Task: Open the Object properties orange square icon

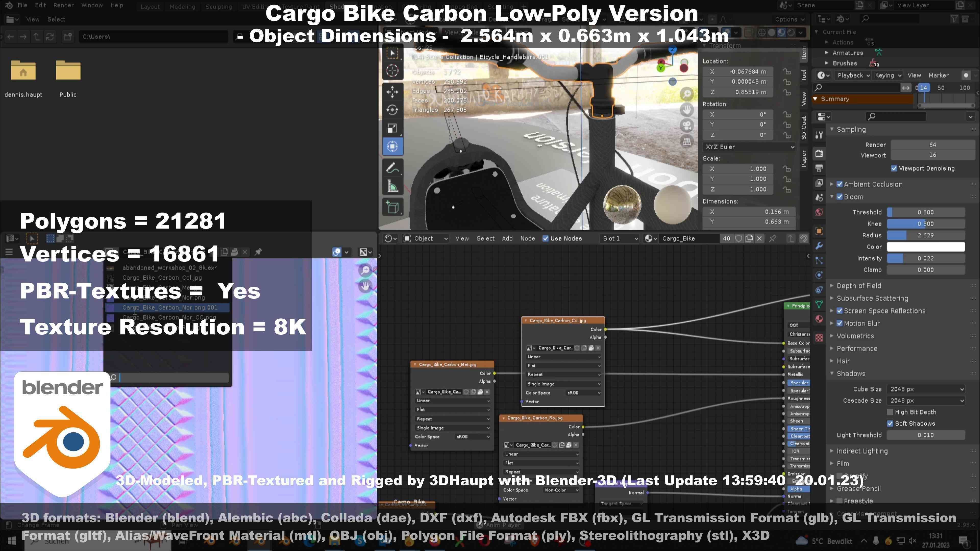Action: (819, 231)
